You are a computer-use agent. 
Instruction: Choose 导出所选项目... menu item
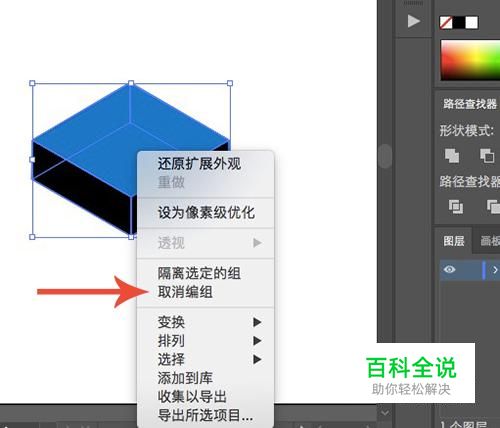pyautogui.click(x=205, y=415)
